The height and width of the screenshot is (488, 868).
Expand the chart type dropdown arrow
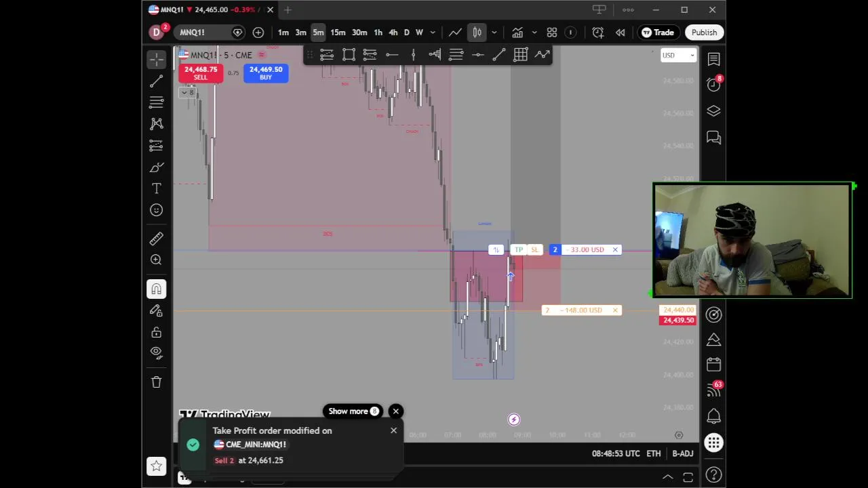click(x=494, y=33)
